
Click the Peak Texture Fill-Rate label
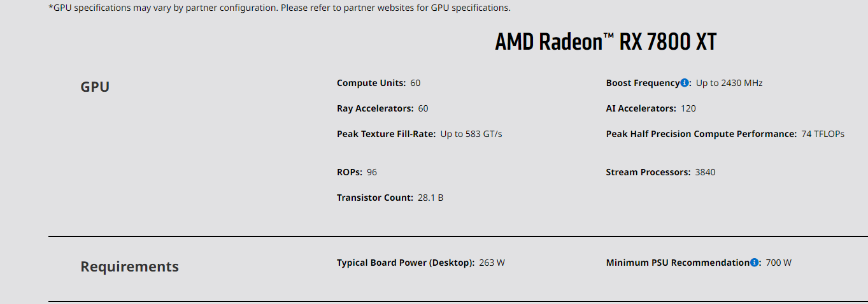(x=386, y=134)
